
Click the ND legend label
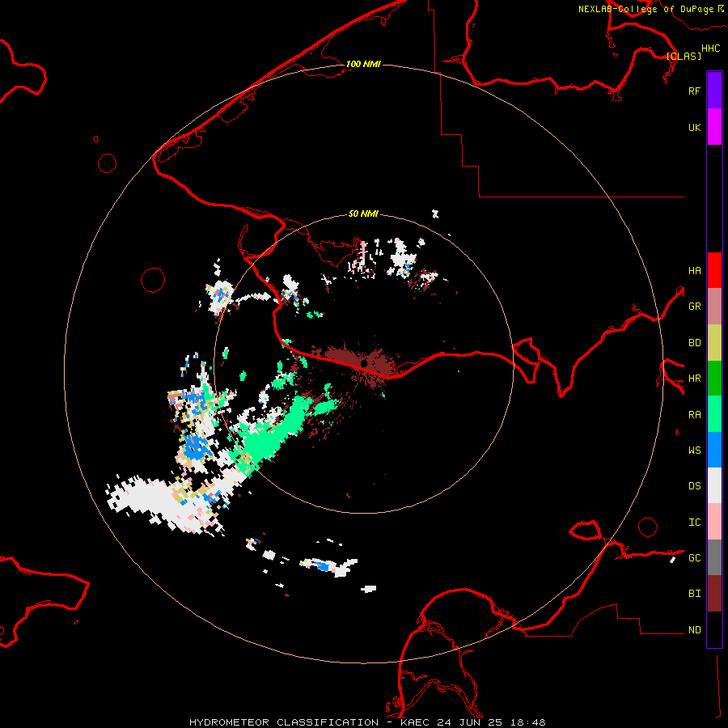pyautogui.click(x=694, y=629)
